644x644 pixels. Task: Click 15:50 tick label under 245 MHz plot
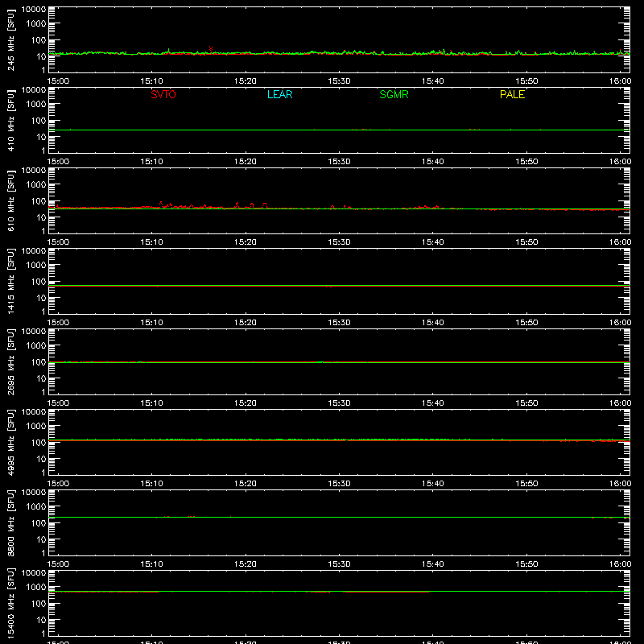526,81
